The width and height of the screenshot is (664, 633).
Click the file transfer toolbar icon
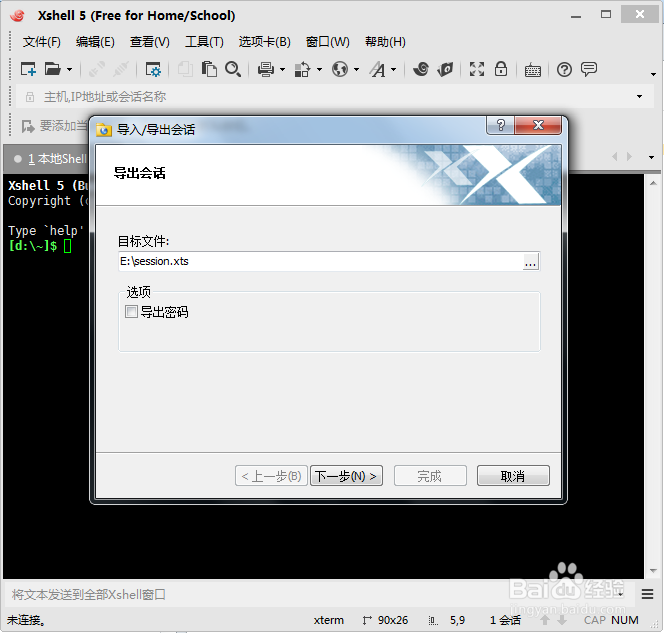[x=302, y=69]
